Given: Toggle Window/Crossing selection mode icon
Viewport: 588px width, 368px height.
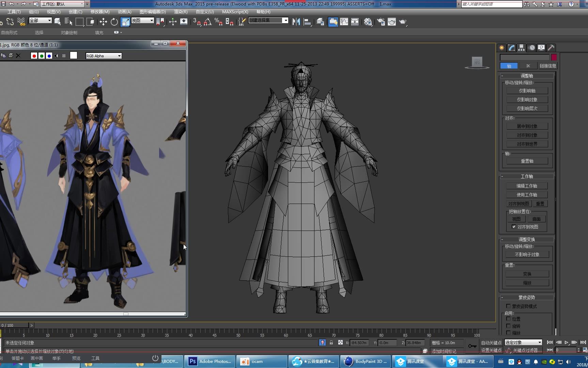Looking at the screenshot, I should pos(90,22).
